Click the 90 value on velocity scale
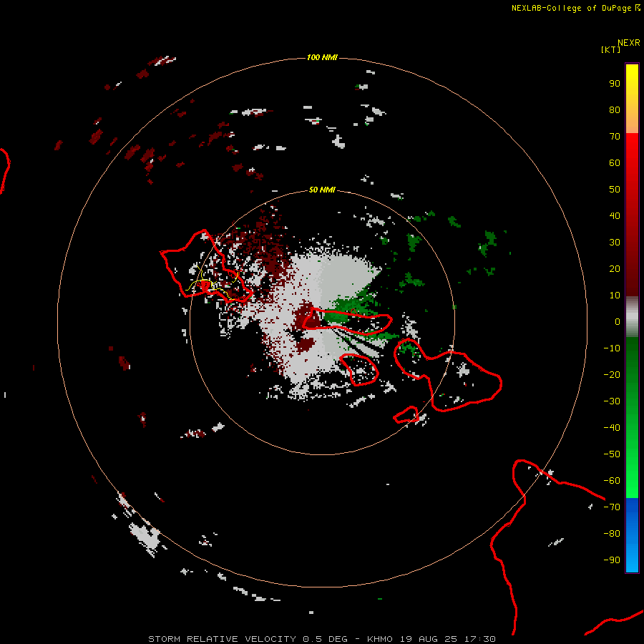This screenshot has width=644, height=644. click(615, 84)
